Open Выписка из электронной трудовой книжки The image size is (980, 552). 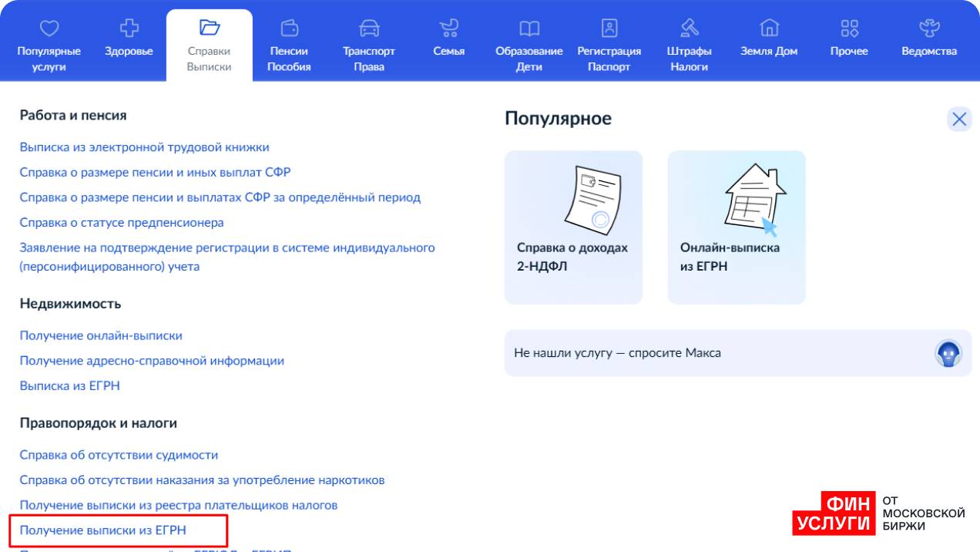click(x=144, y=146)
